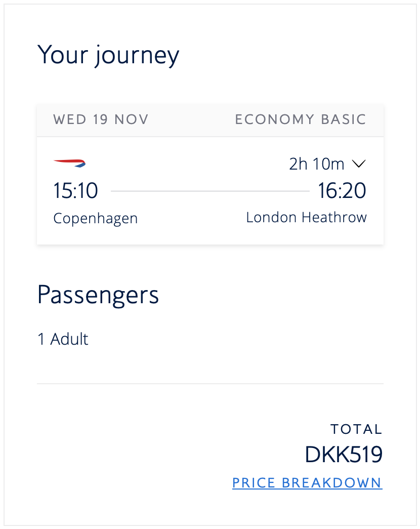Select the London Heathrow destination label

pyautogui.click(x=306, y=218)
